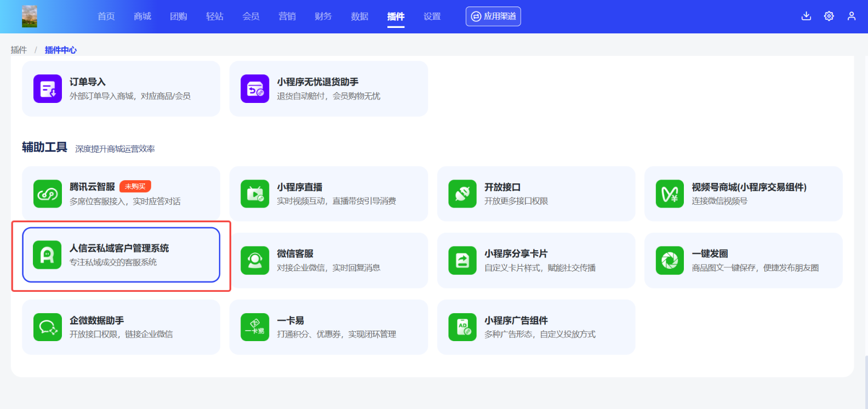Click the store logo thumbnail
The image size is (868, 409).
30,16
